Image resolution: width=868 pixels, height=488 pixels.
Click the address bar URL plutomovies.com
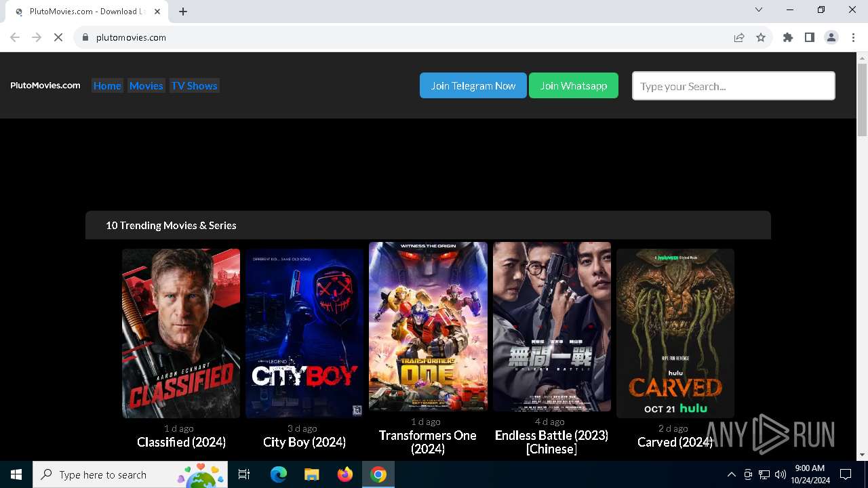[x=131, y=37]
